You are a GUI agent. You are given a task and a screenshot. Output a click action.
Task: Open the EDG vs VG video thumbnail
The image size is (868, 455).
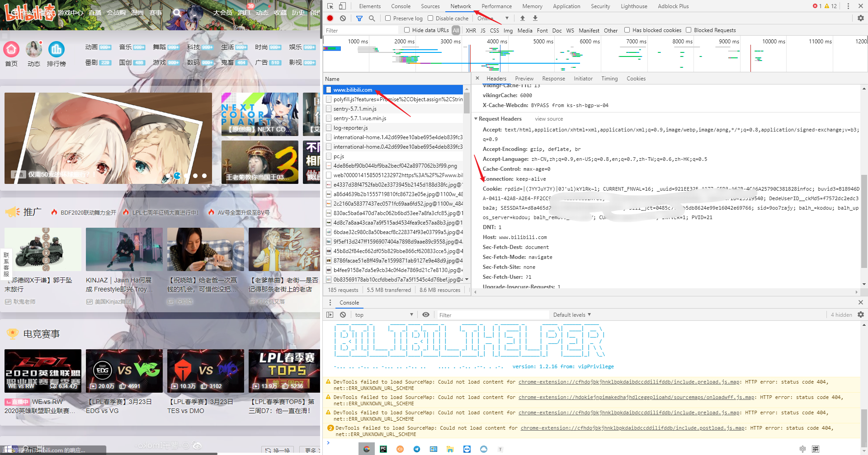pyautogui.click(x=124, y=371)
